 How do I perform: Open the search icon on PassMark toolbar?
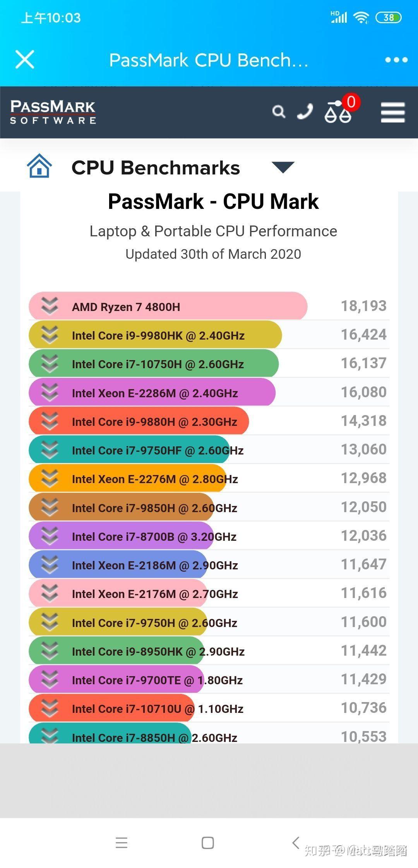[279, 112]
